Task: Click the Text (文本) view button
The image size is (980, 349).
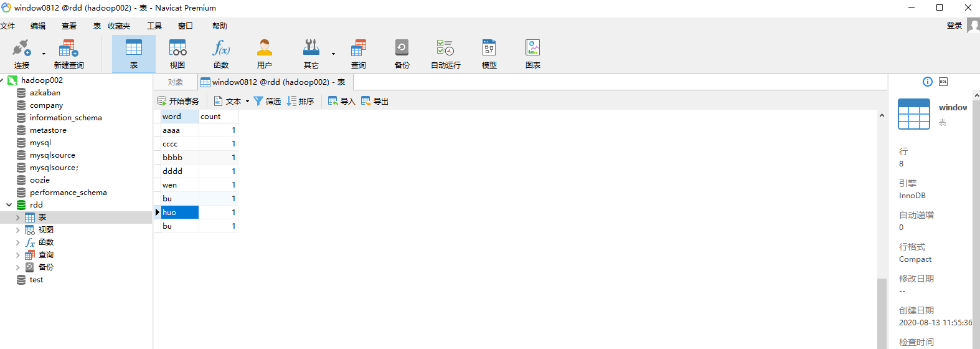Action: (227, 101)
